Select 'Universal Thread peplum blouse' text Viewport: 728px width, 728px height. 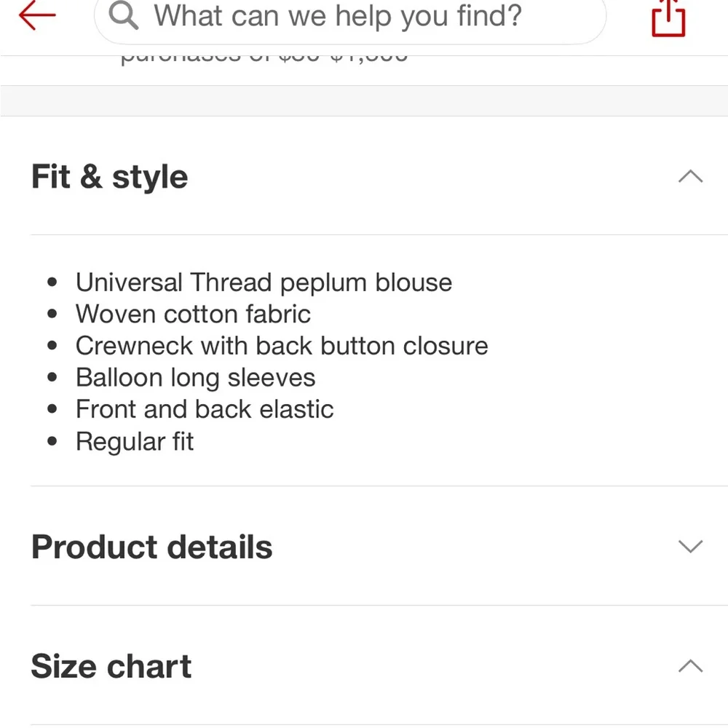[x=264, y=282]
